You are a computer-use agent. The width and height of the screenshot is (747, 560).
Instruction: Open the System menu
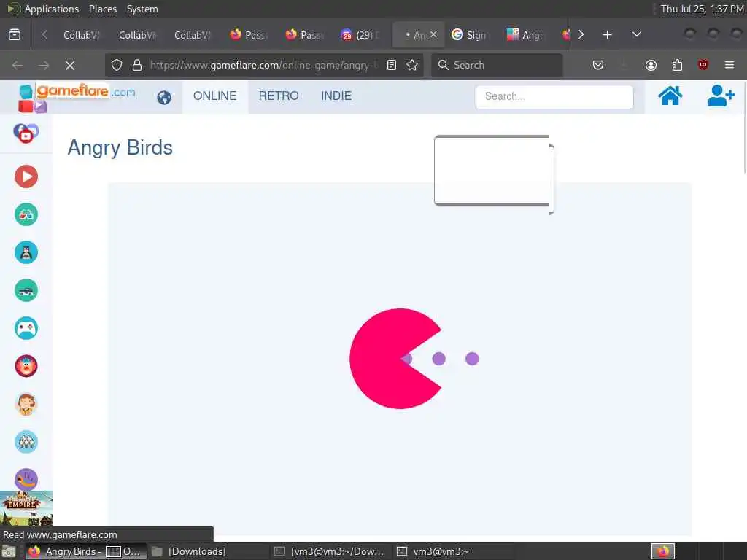(x=142, y=9)
